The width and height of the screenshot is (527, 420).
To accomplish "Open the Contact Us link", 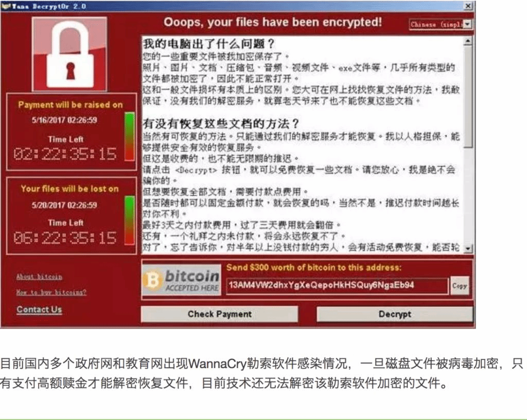I will pyautogui.click(x=39, y=309).
